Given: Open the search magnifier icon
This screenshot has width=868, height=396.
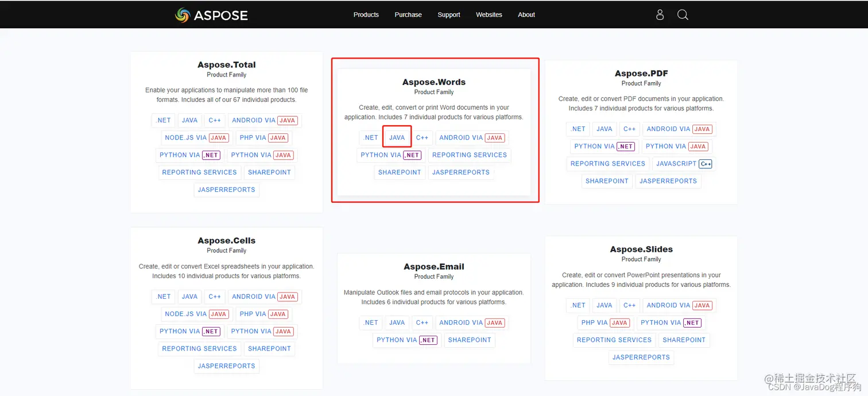Looking at the screenshot, I should tap(683, 15).
